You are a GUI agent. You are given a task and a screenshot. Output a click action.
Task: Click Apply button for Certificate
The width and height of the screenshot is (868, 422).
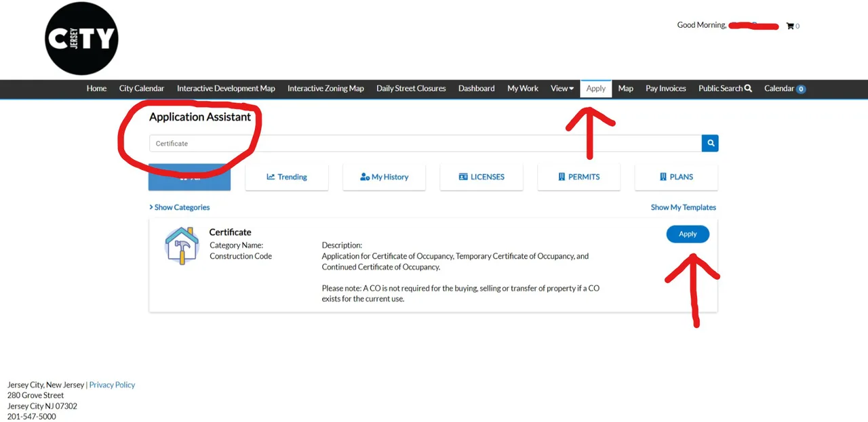click(x=688, y=234)
